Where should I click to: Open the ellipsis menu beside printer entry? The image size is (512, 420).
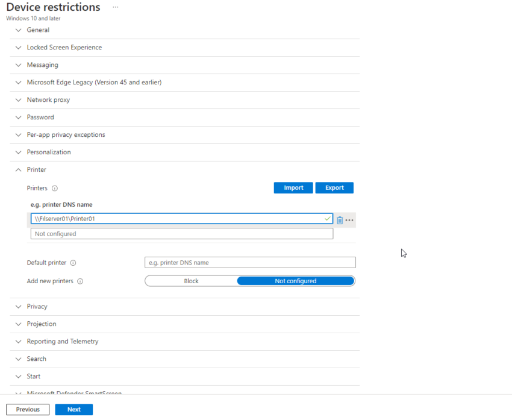tap(349, 220)
